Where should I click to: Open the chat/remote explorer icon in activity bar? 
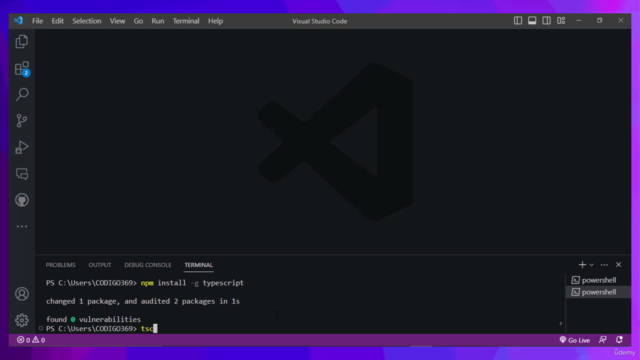[22, 174]
